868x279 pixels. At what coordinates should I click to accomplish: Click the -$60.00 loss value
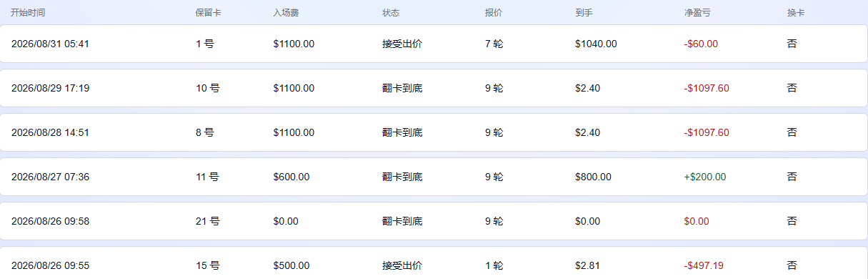(x=701, y=44)
